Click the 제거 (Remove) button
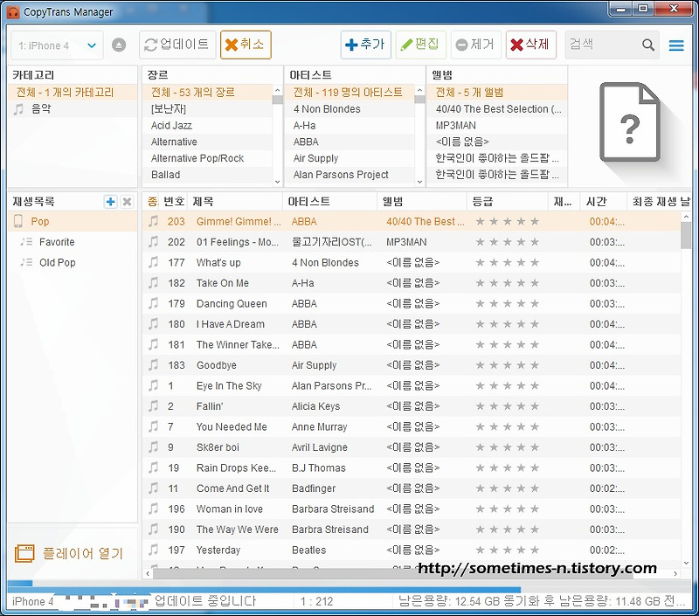699x616 pixels. tap(476, 45)
